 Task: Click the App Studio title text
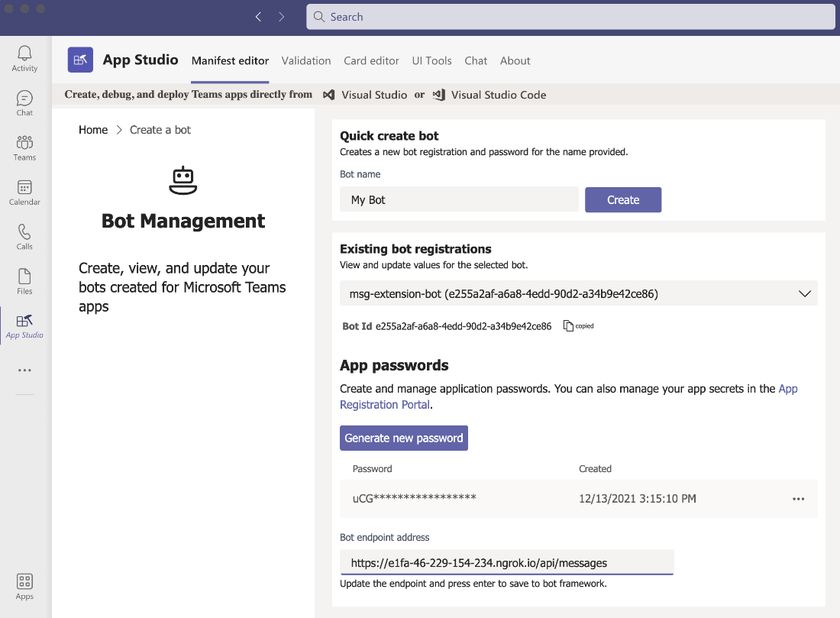141,60
